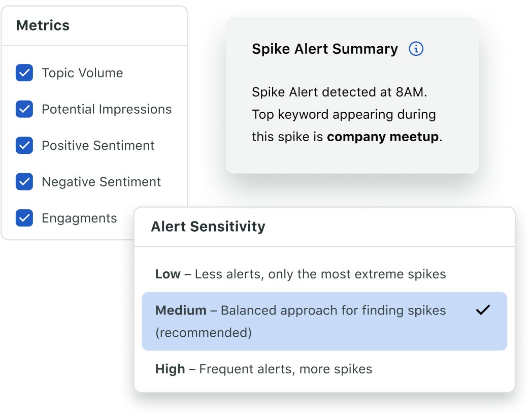Screen dimensions: 532x417
Task: Click the checkbox icon beside Positive Sentiment
Action: pyautogui.click(x=24, y=146)
